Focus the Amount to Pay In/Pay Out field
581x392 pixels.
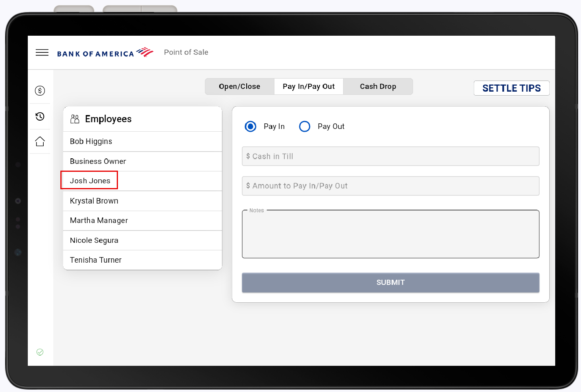[390, 186]
